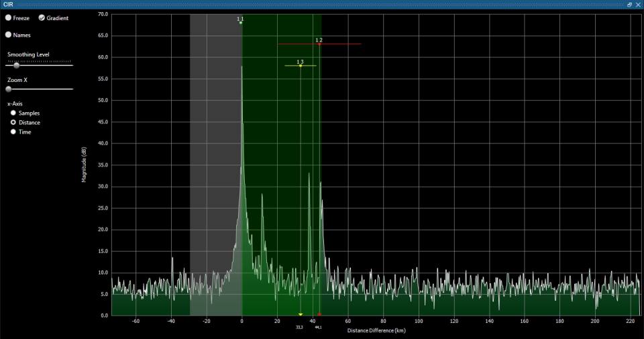Click the 70.0 magnitude axis value

pos(103,14)
